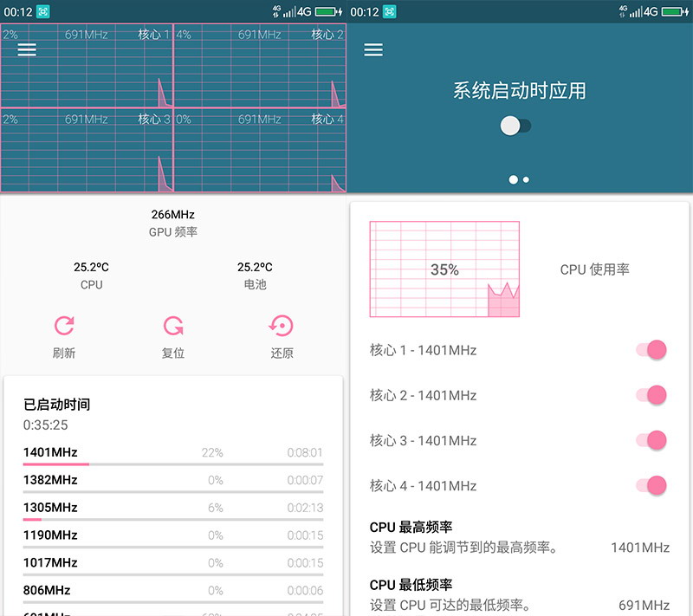
Task: Select the second page indicator dot
Action: (x=527, y=179)
